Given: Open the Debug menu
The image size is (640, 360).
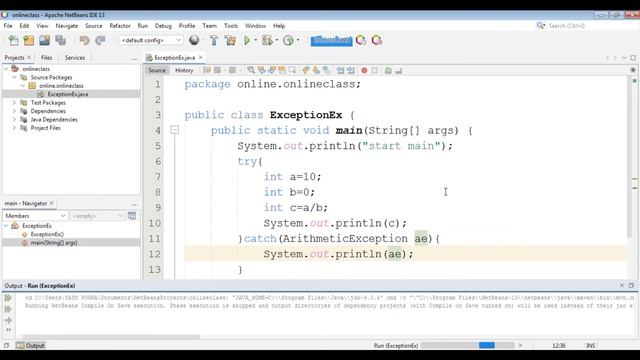Looking at the screenshot, I should 163,26.
